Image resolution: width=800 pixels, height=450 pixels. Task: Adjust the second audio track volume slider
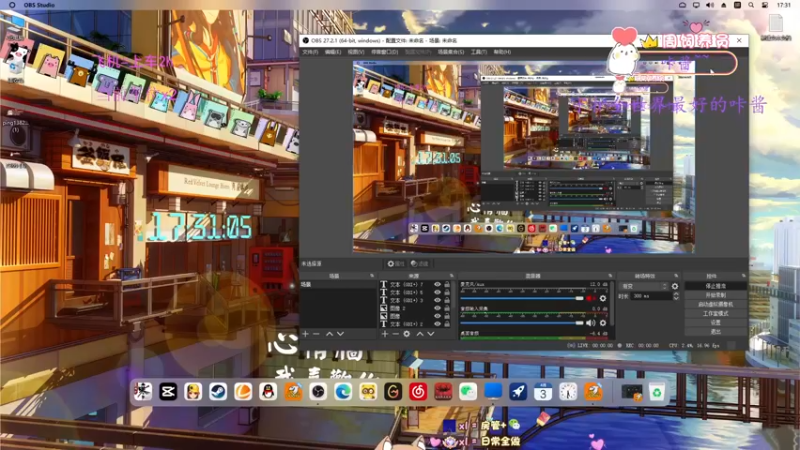521,323
